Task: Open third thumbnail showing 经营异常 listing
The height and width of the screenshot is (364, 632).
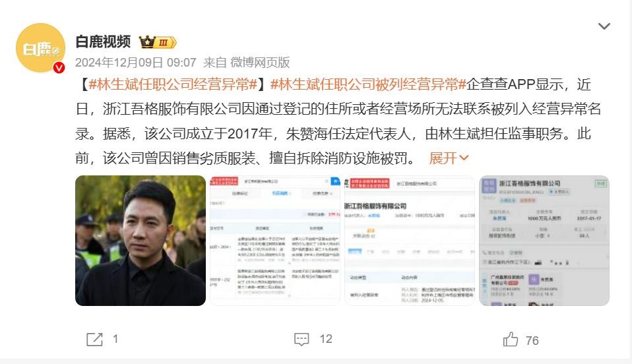Action: coord(410,241)
